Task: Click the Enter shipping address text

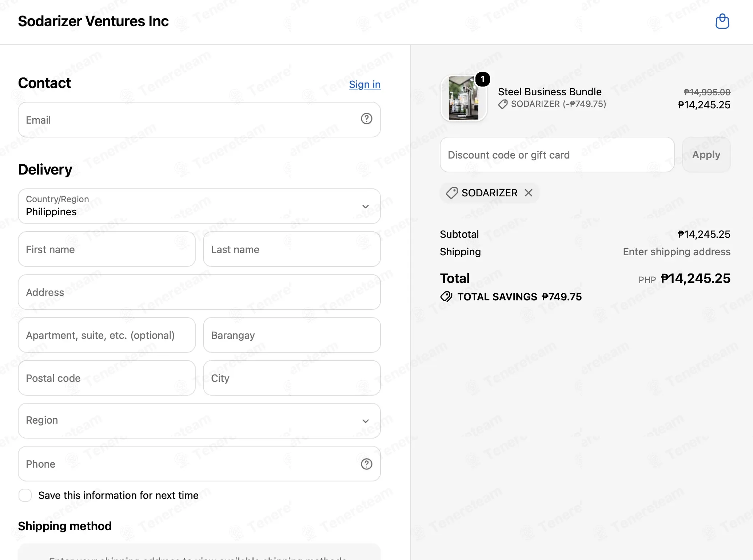Action: pos(677,252)
